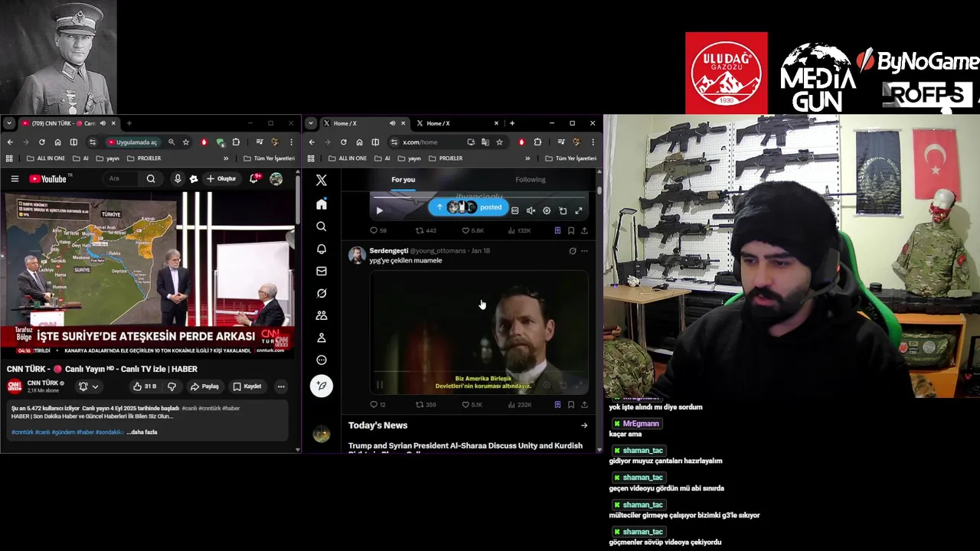The width and height of the screenshot is (980, 551).
Task: Open more actions menu under the video
Action: [x=281, y=386]
